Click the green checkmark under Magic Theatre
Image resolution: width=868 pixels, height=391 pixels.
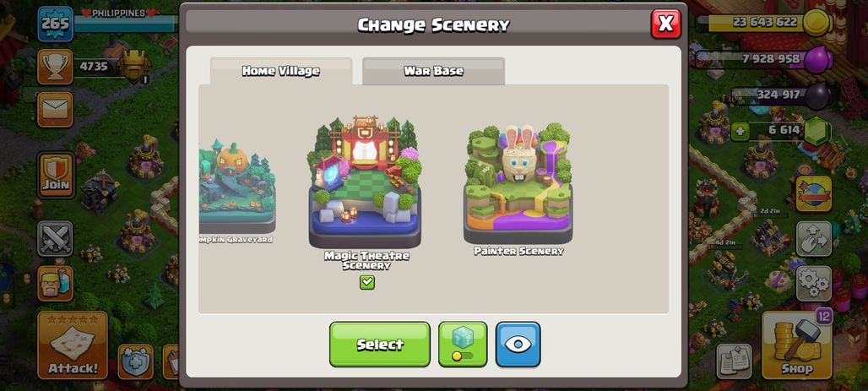click(x=367, y=282)
